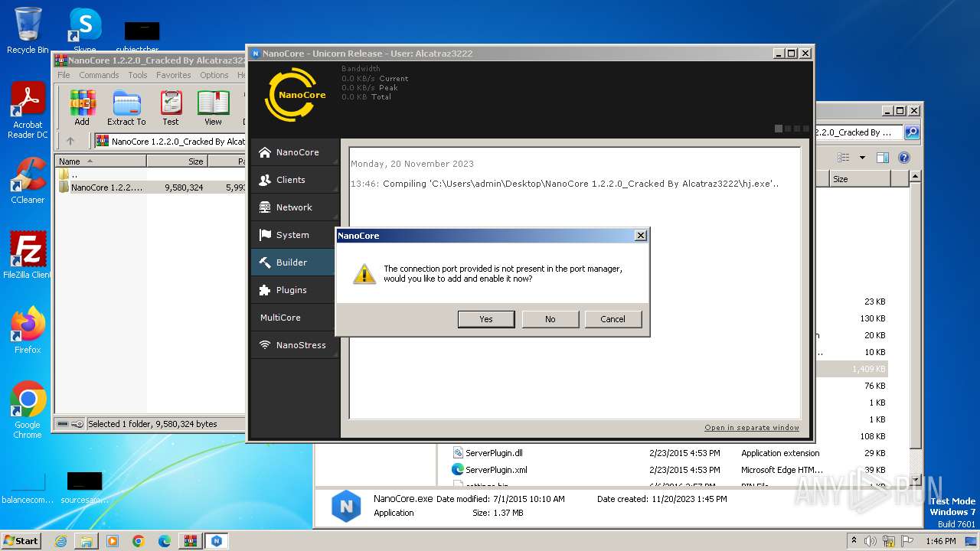Click WinRAR up one level arrow
This screenshot has width=980, height=551.
click(70, 141)
